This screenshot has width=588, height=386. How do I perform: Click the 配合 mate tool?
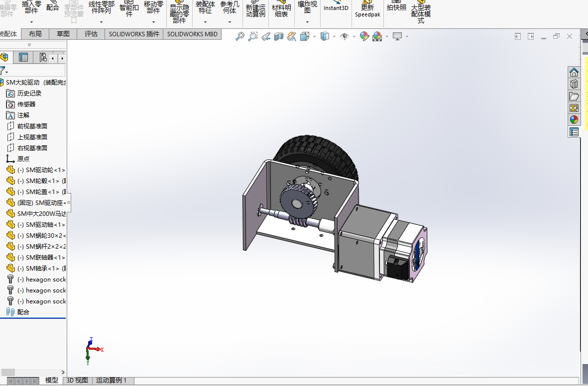point(52,6)
